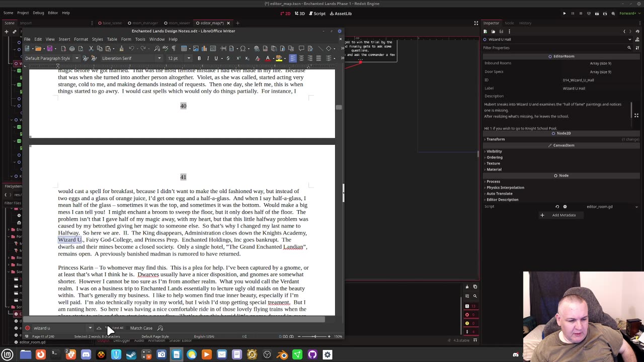Image resolution: width=644 pixels, height=362 pixels.
Task: Open Find and Replace in Writer toolbar
Action: [157, 48]
